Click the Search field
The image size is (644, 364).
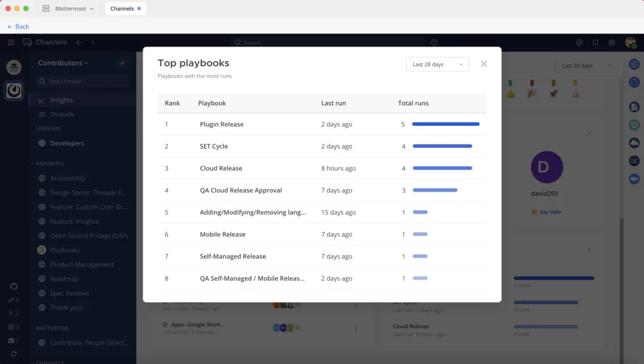coord(327,42)
